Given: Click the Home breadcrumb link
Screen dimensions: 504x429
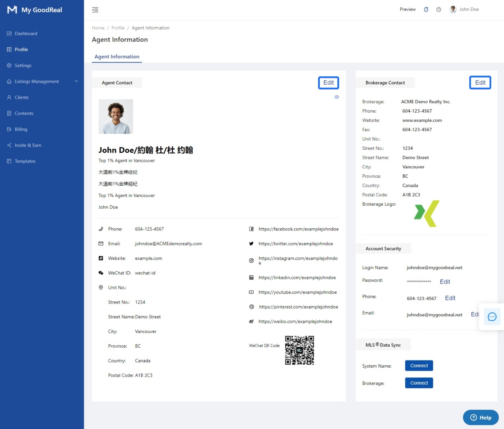Looking at the screenshot, I should (98, 28).
